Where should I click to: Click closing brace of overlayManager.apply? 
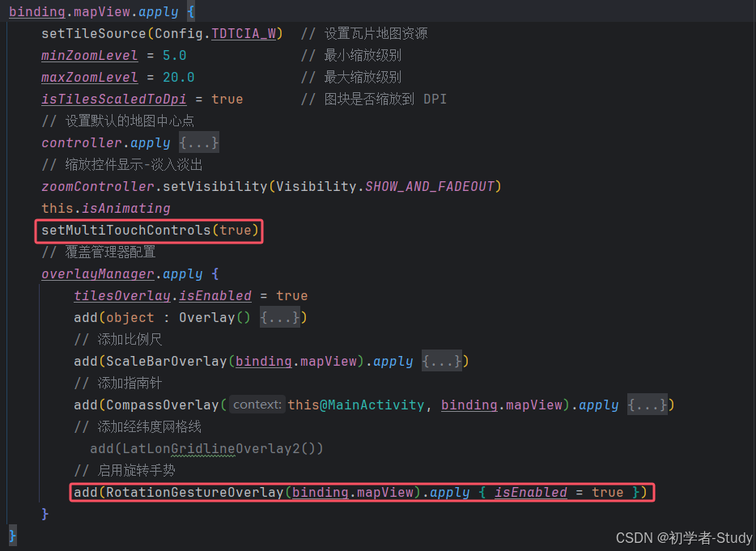coord(45,514)
